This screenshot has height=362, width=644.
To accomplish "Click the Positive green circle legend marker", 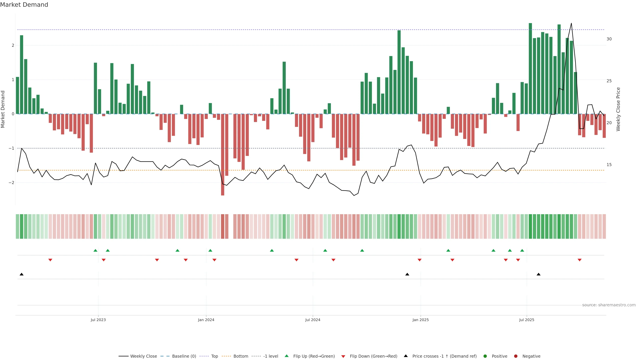I will pyautogui.click(x=485, y=356).
